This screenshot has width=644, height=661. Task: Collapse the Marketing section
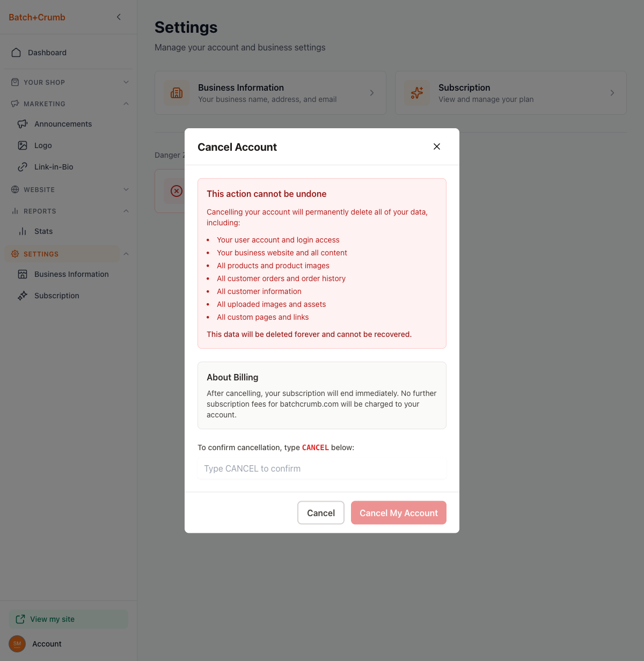pos(126,104)
